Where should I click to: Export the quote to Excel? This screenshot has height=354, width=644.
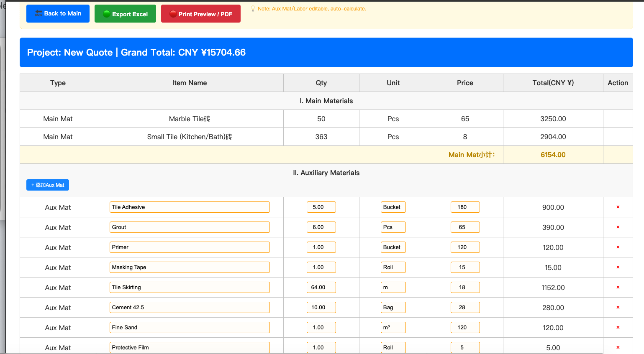[x=125, y=14]
